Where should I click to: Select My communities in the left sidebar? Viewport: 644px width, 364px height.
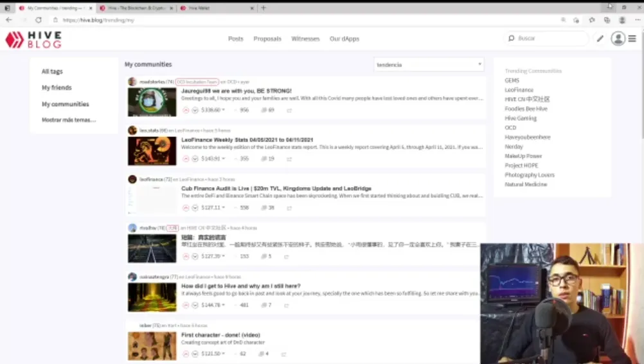pos(66,104)
